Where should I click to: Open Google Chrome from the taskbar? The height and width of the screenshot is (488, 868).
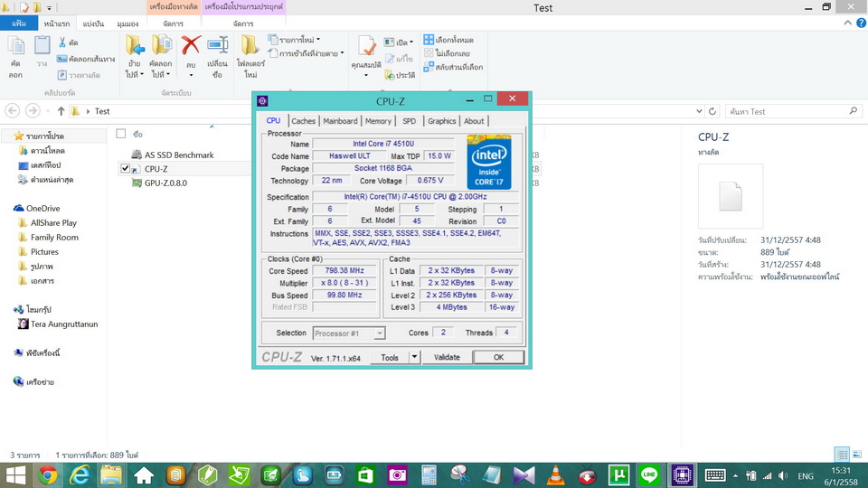48,475
